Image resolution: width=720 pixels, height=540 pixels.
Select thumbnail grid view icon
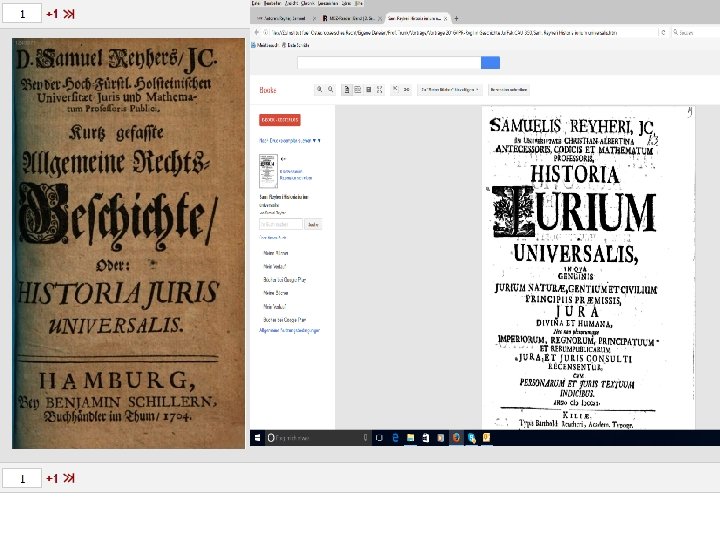pyautogui.click(x=368, y=90)
